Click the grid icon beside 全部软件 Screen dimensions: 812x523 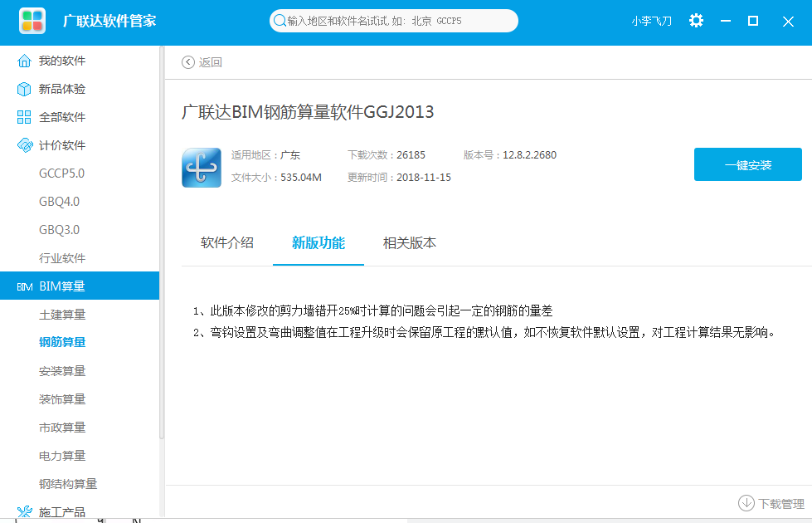point(24,117)
